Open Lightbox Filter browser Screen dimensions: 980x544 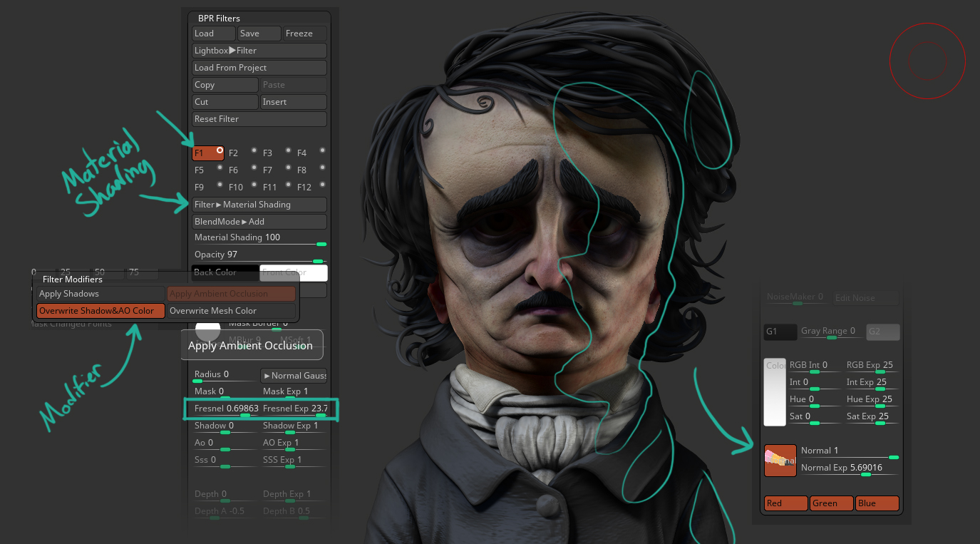(x=259, y=51)
